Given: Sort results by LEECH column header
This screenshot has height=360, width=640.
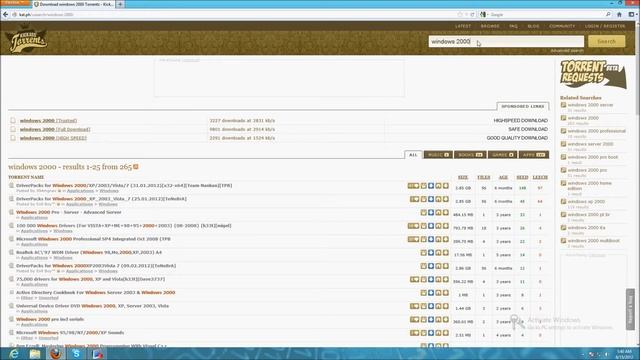Looking at the screenshot, I should point(540,177).
